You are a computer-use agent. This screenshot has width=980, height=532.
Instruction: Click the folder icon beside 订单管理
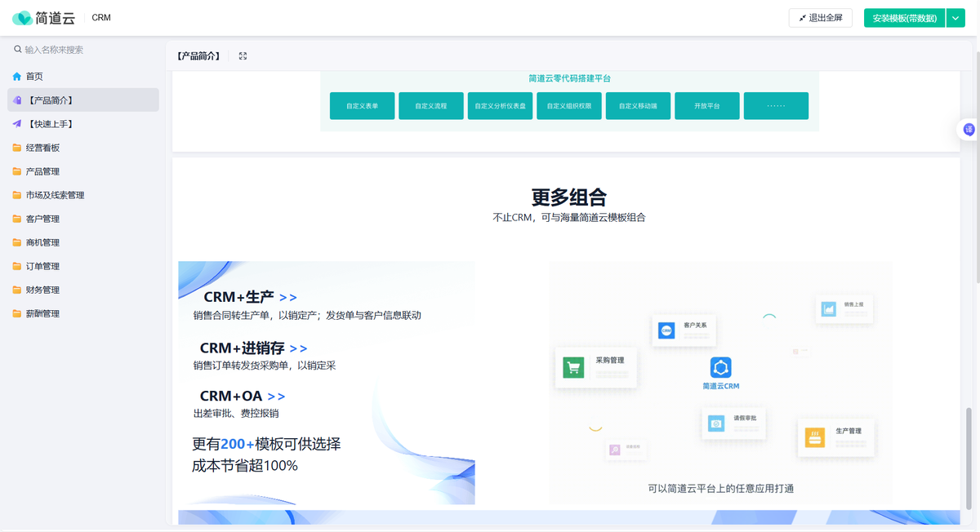(x=17, y=266)
